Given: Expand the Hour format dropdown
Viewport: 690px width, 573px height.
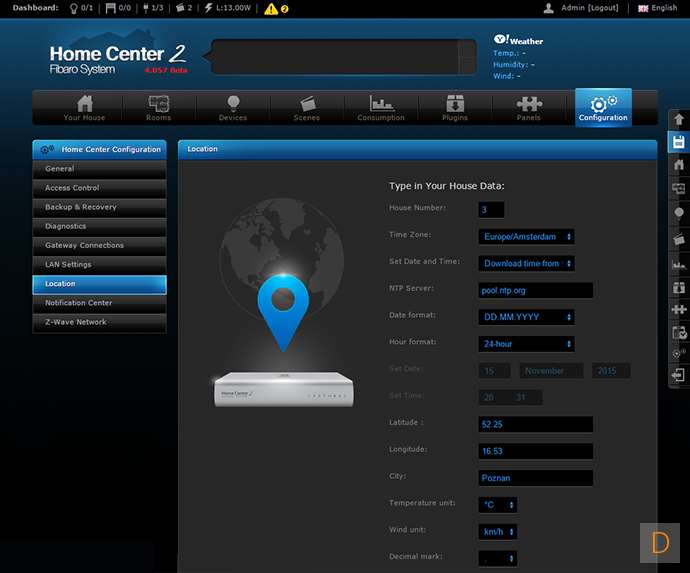Looking at the screenshot, I should pyautogui.click(x=526, y=344).
